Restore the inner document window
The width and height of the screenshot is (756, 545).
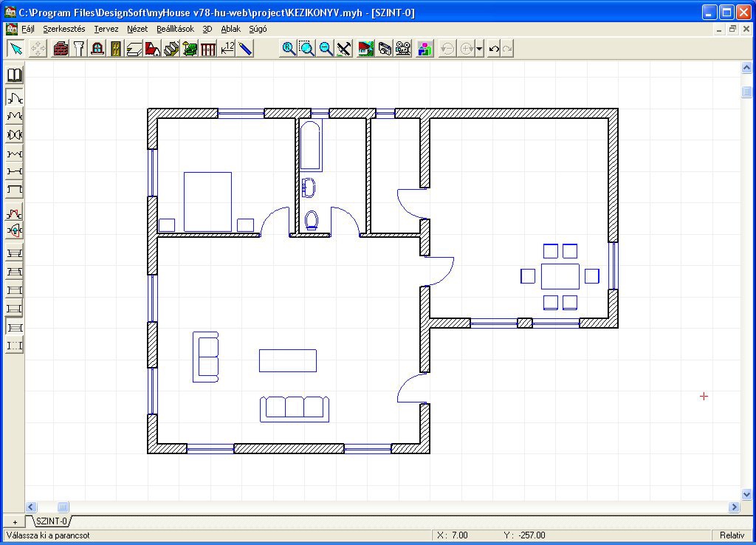pyautogui.click(x=732, y=29)
